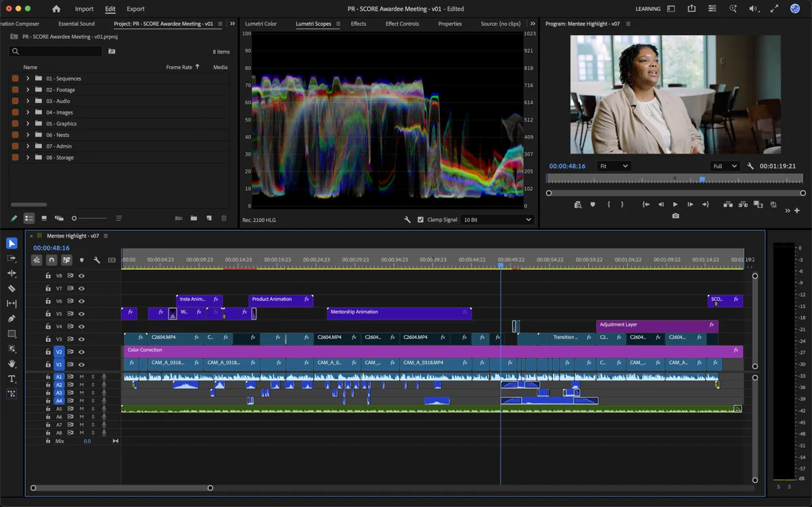Viewport: 812px width, 507px height.
Task: Open timeline display settings wrench
Action: point(97,260)
